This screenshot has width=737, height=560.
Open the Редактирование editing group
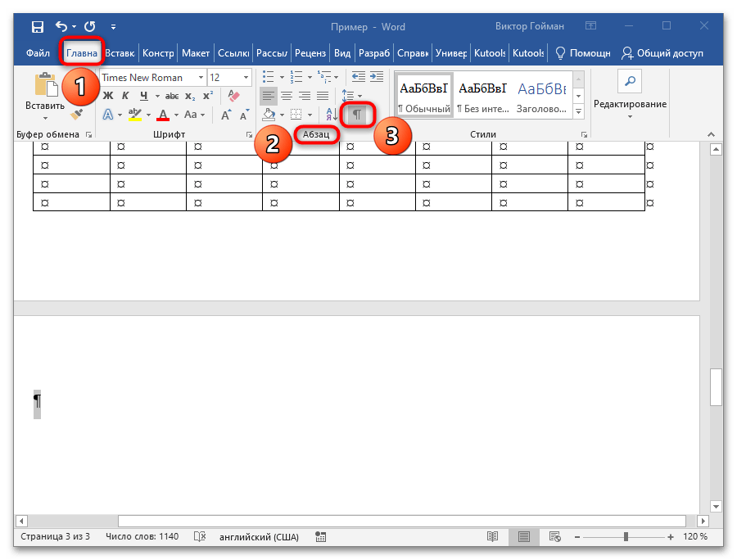[x=630, y=95]
